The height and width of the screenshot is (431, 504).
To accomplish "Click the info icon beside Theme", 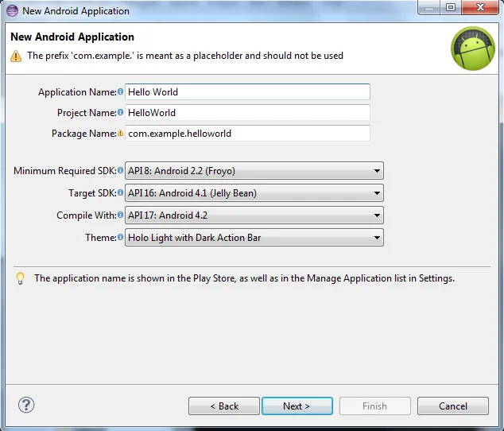I will 121,238.
